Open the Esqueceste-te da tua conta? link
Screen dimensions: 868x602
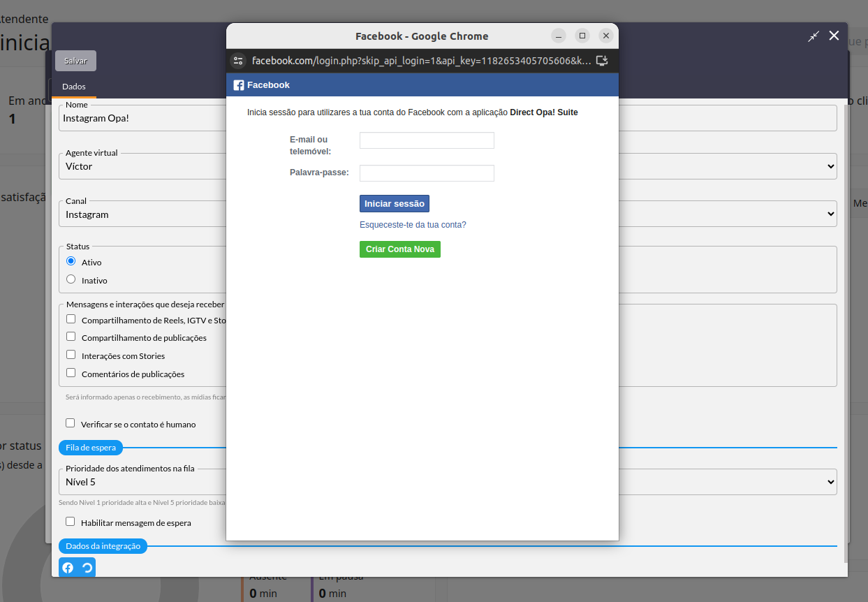(413, 225)
